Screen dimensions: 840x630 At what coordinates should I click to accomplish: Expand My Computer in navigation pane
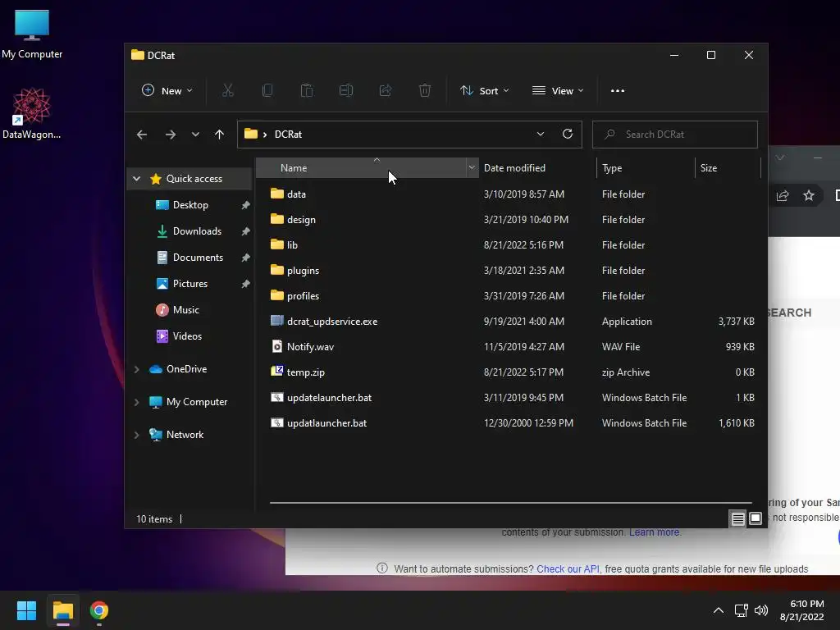click(x=137, y=402)
